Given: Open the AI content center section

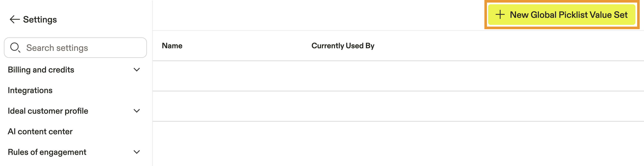Looking at the screenshot, I should [40, 131].
